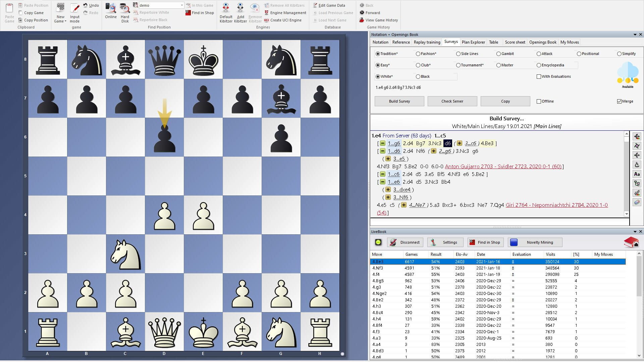This screenshot has height=362, width=644.
Task: Switch to the Reference tab
Action: pyautogui.click(x=401, y=42)
